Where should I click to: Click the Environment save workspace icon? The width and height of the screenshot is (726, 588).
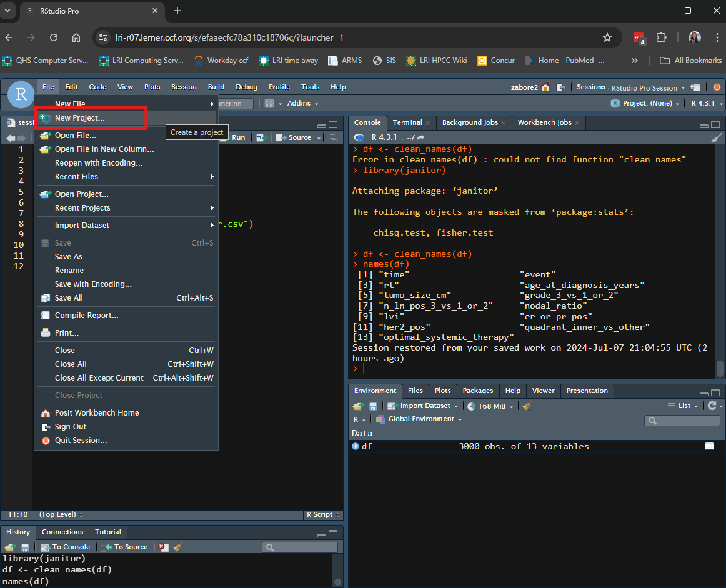pos(373,406)
